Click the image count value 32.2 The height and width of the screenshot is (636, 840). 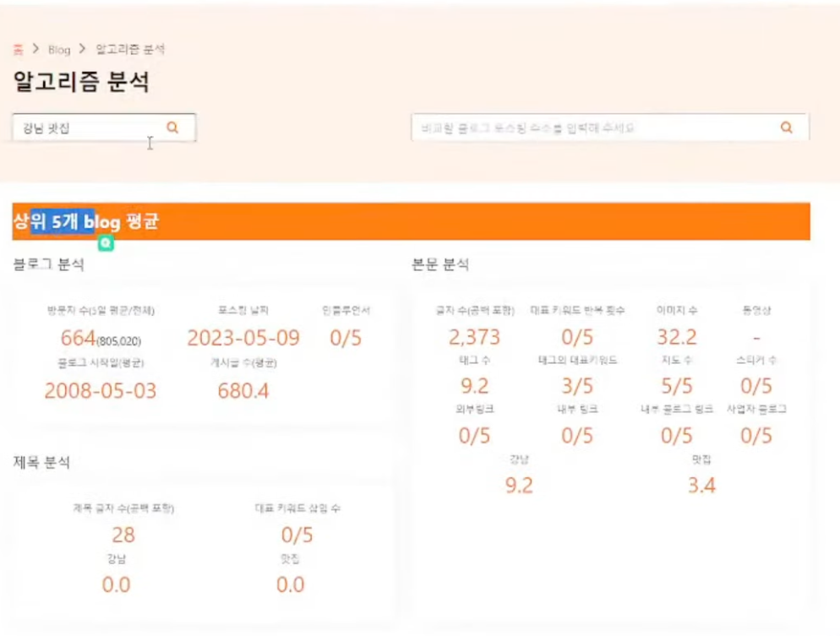[677, 336]
